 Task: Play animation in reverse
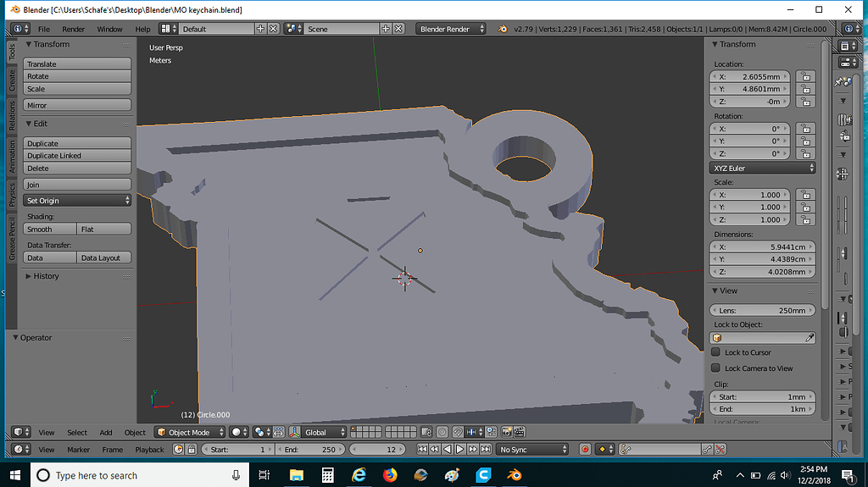[x=448, y=450]
